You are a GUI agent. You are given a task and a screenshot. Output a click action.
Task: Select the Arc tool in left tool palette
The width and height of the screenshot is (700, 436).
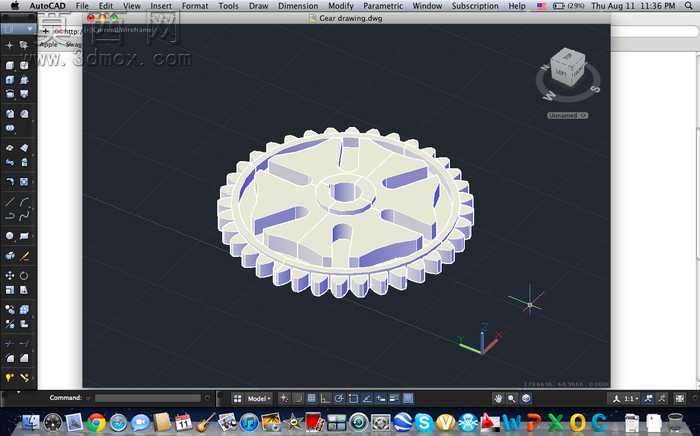(x=24, y=202)
